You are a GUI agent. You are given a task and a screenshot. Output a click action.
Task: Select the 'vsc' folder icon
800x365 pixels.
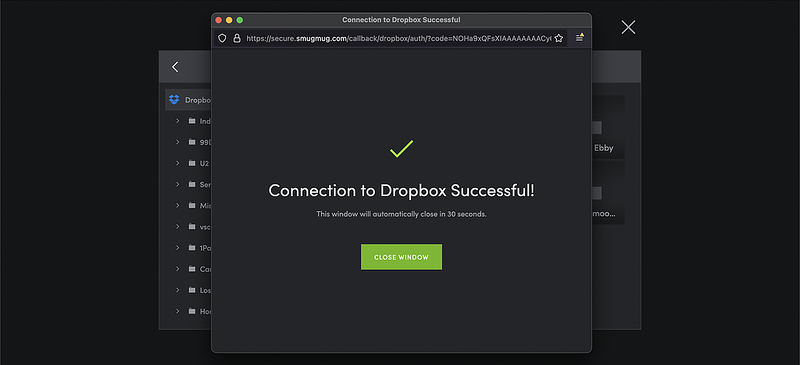click(192, 226)
